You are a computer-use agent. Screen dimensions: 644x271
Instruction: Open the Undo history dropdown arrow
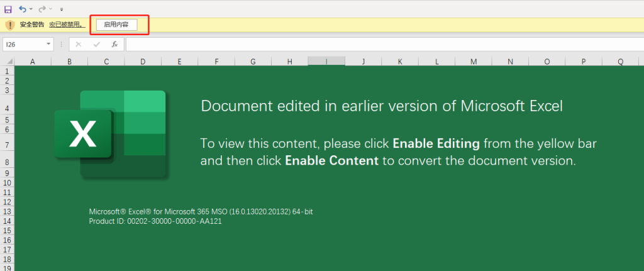click(x=31, y=9)
